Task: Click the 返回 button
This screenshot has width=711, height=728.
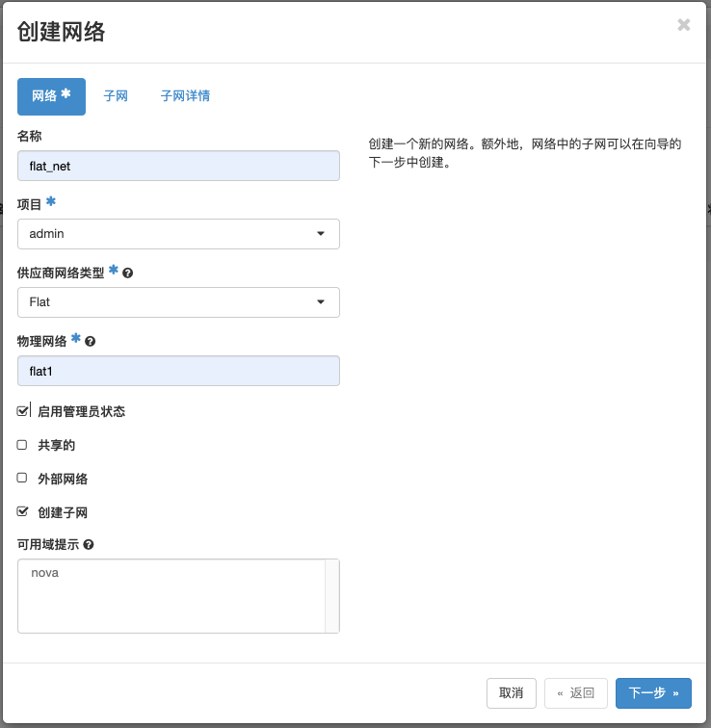Action: pos(576,693)
